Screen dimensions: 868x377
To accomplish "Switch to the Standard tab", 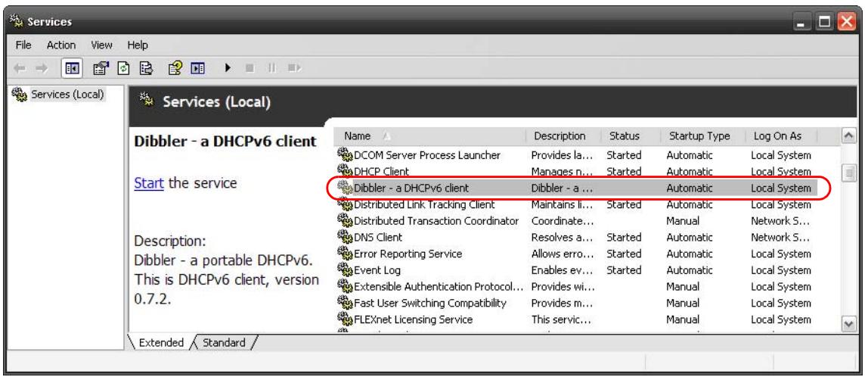I will [x=224, y=343].
